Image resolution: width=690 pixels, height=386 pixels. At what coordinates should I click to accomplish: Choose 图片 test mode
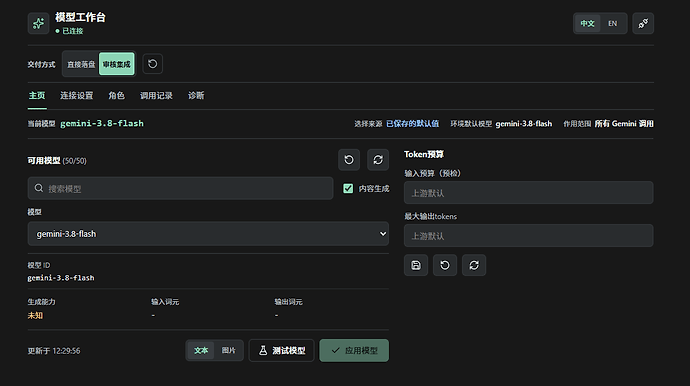coord(228,351)
